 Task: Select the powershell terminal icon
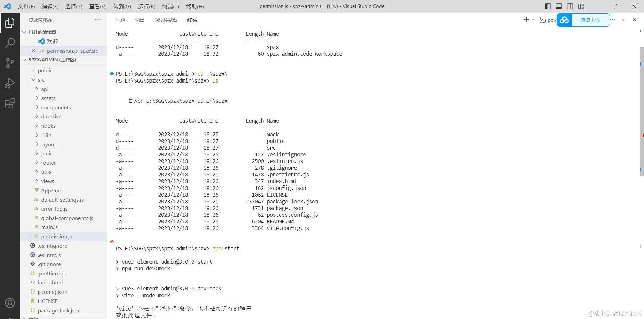click(x=543, y=20)
